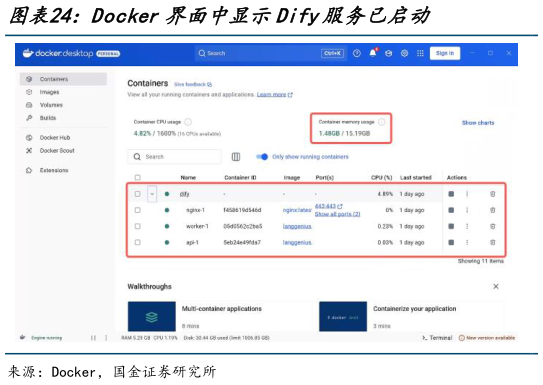Open the help question mark icon
This screenshot has width=543, height=385.
click(357, 53)
